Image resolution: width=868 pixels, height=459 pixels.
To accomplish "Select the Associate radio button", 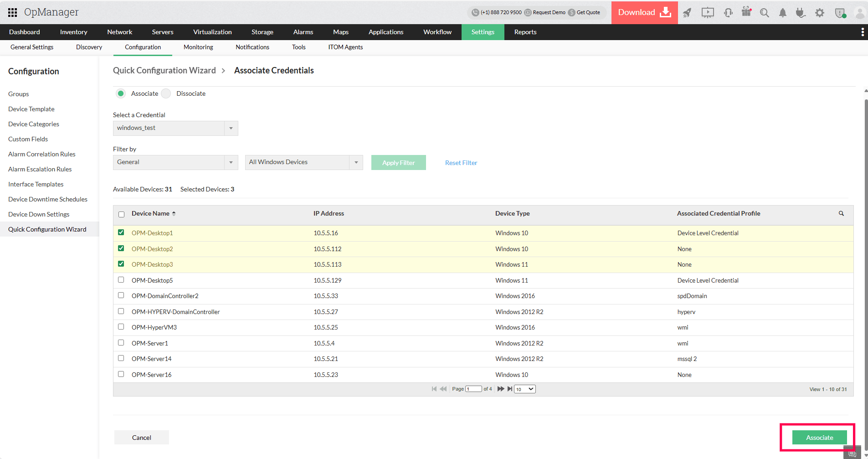I will coord(120,93).
